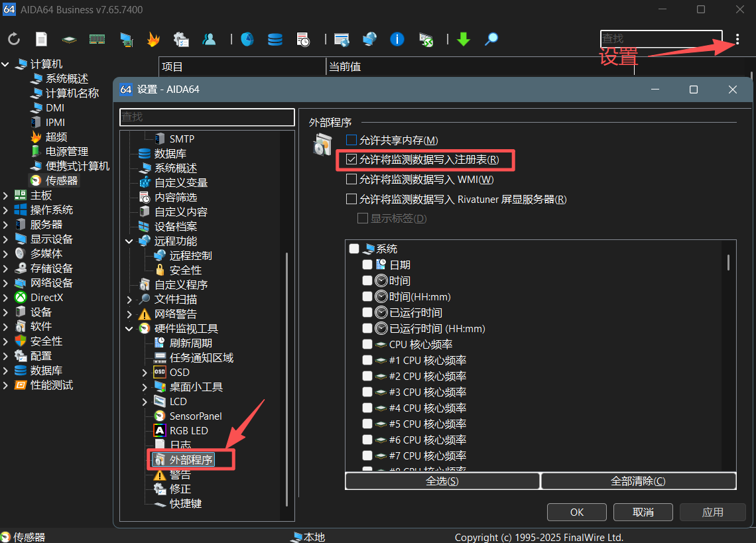Expand the DirectX node in main tree

(5, 298)
